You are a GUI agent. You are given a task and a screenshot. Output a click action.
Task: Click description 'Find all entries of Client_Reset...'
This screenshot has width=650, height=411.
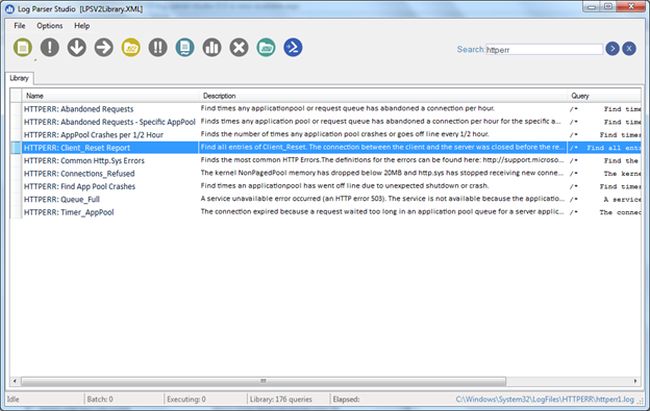click(x=382, y=147)
